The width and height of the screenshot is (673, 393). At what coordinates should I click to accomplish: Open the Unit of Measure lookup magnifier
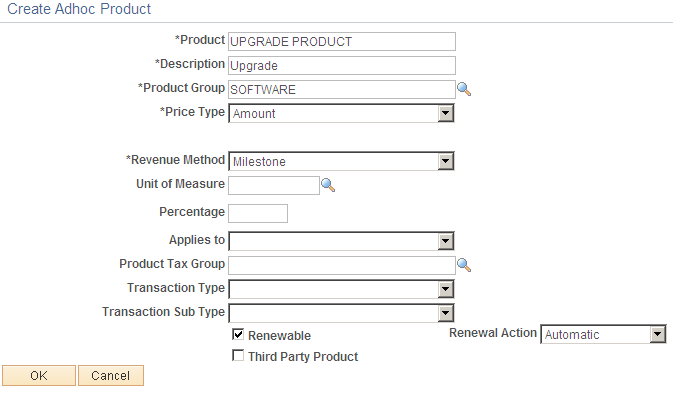click(328, 185)
